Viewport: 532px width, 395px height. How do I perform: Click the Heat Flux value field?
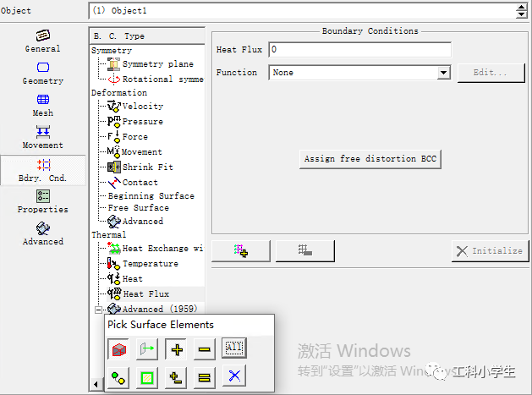click(x=359, y=50)
